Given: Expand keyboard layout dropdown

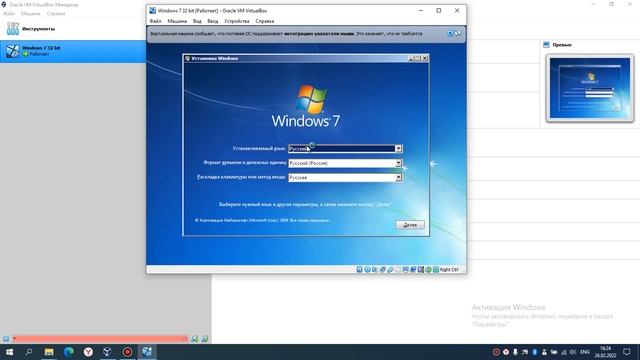Looking at the screenshot, I should point(398,178).
